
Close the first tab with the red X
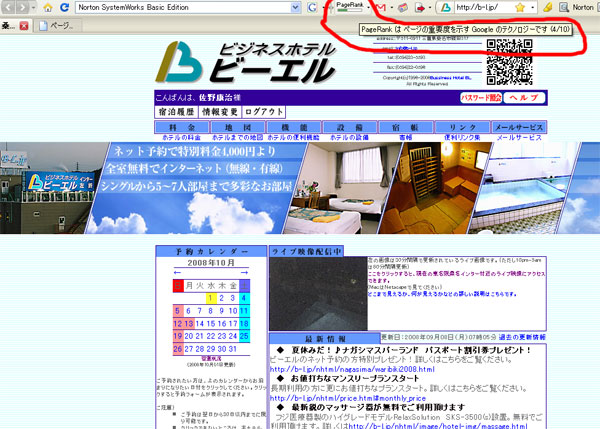[x=24, y=26]
